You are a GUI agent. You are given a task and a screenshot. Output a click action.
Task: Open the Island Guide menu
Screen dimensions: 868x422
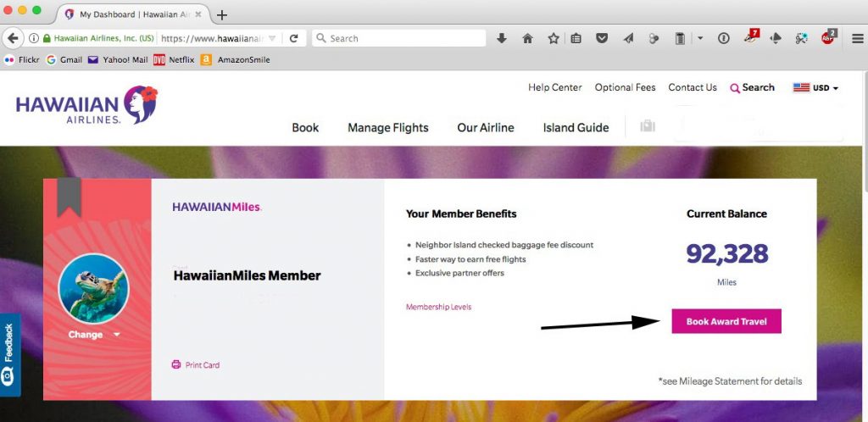coord(576,128)
